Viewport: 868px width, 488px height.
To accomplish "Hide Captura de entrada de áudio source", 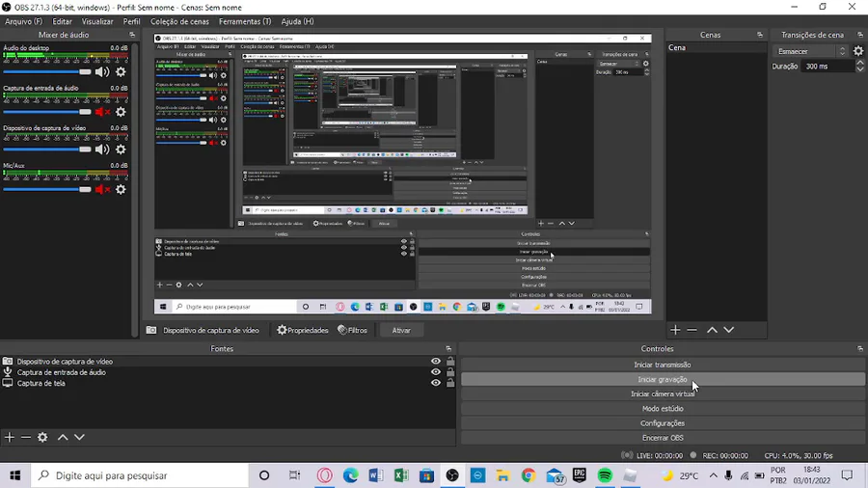I will (x=436, y=372).
